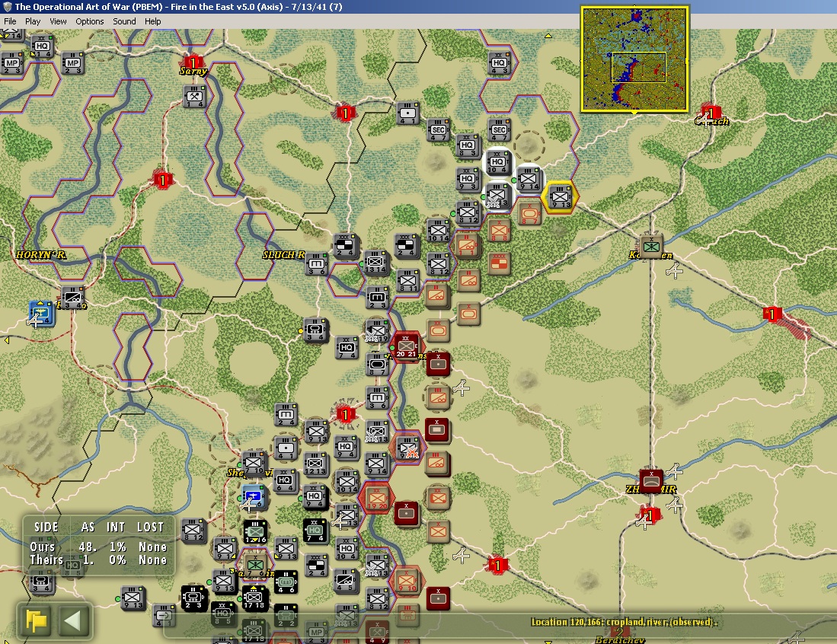This screenshot has width=837, height=644.
Task: Select the HQ 9 3 unit
Action: [468, 179]
